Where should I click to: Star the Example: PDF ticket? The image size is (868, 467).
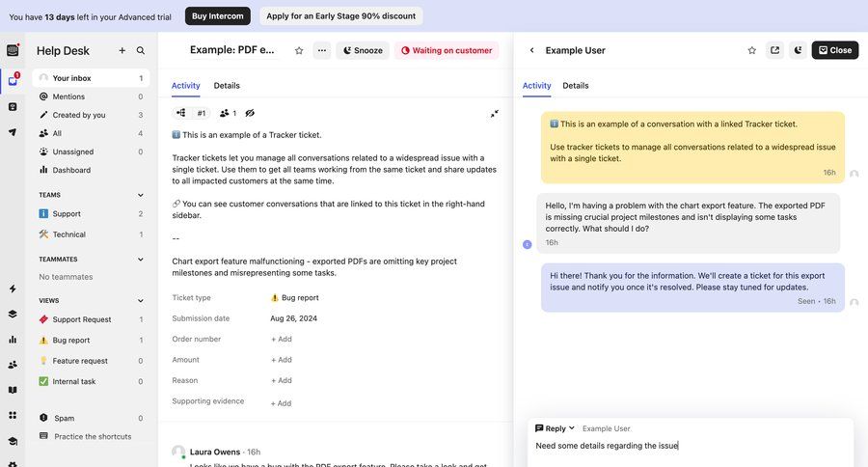tap(299, 50)
